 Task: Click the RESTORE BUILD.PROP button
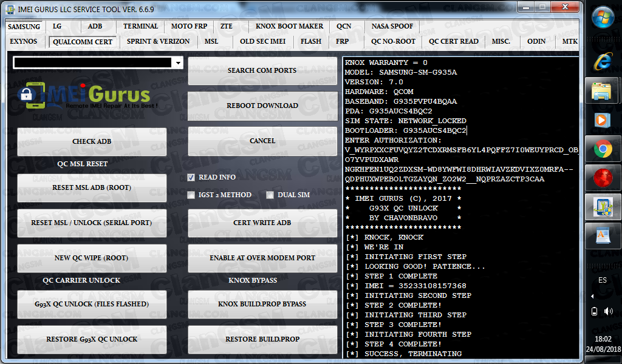pos(262,340)
